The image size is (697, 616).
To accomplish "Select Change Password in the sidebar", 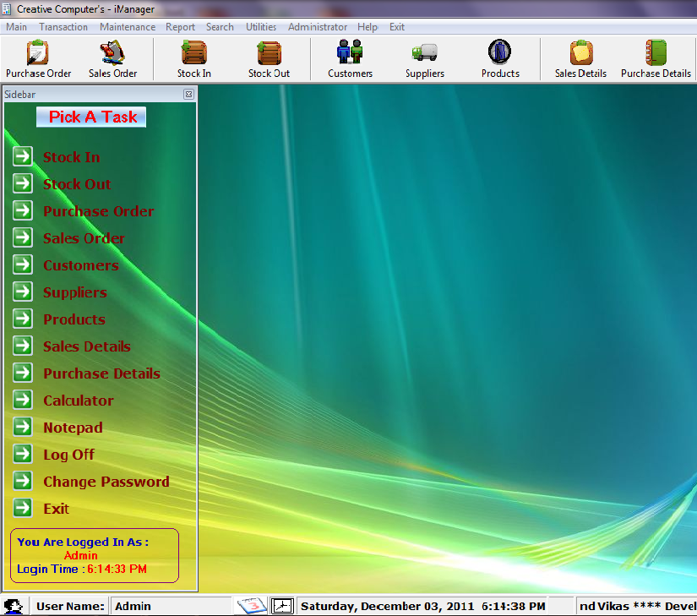I will (106, 482).
